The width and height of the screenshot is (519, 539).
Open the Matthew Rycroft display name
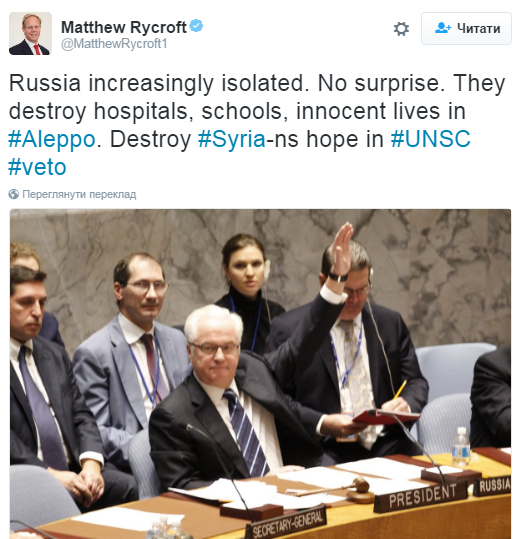coord(124,27)
